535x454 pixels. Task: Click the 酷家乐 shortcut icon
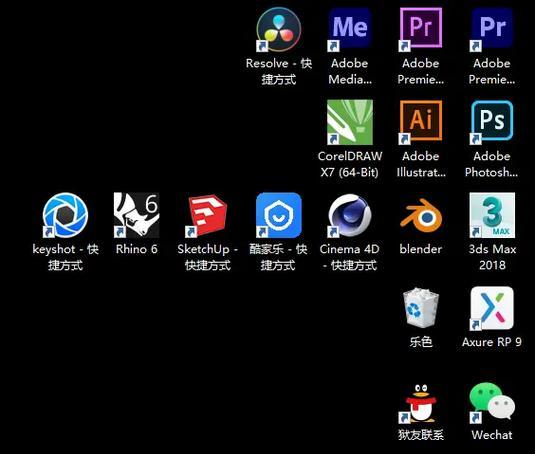tap(279, 215)
